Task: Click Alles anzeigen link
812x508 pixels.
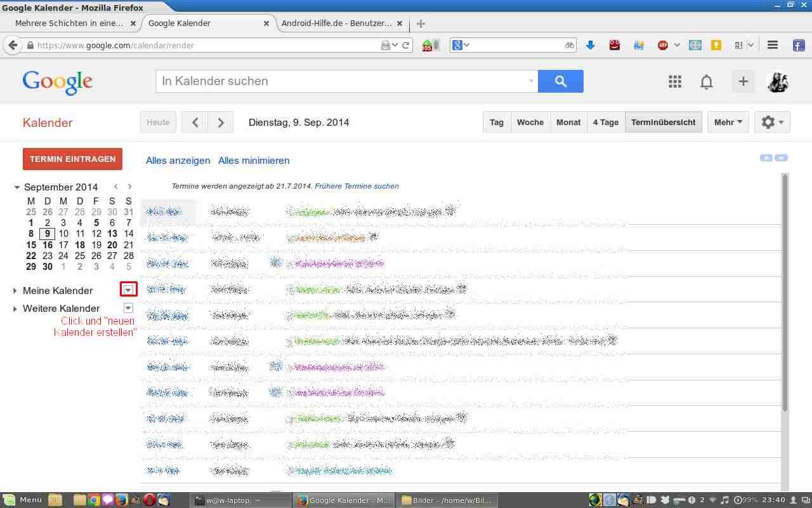Action: point(178,161)
